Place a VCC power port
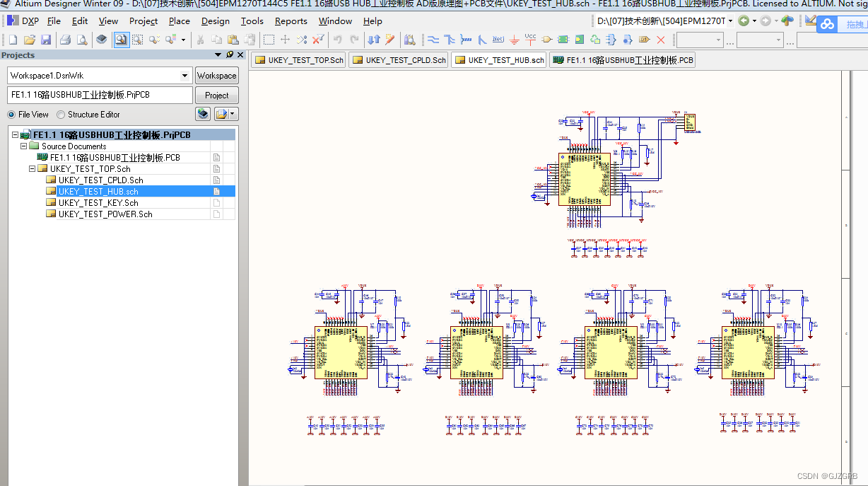The image size is (868, 486). [x=530, y=39]
